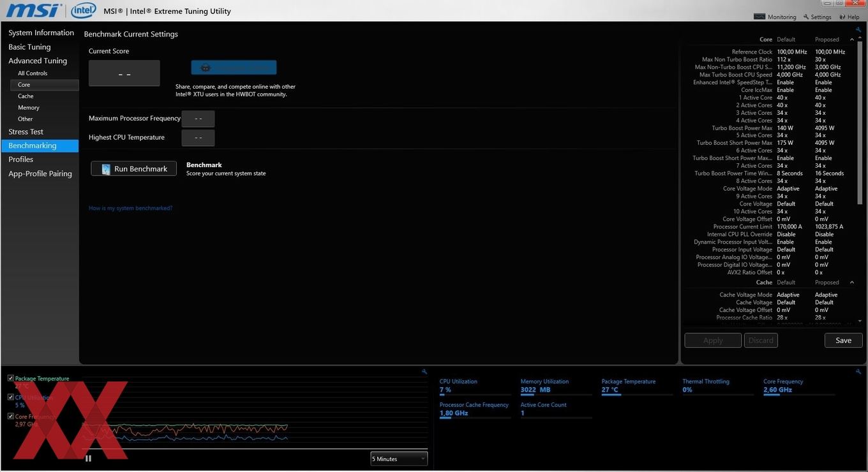The height and width of the screenshot is (472, 868).
Task: Click the Benchmark Current Settings heading
Action: point(131,34)
